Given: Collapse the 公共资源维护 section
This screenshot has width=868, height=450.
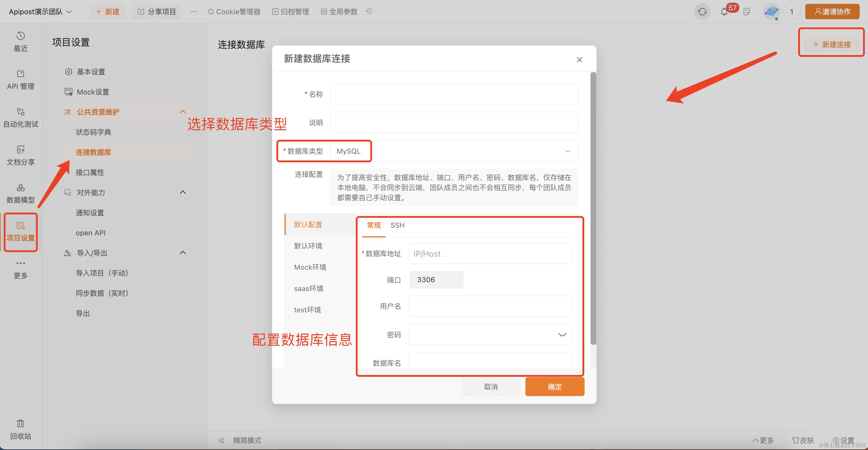Looking at the screenshot, I should point(183,112).
